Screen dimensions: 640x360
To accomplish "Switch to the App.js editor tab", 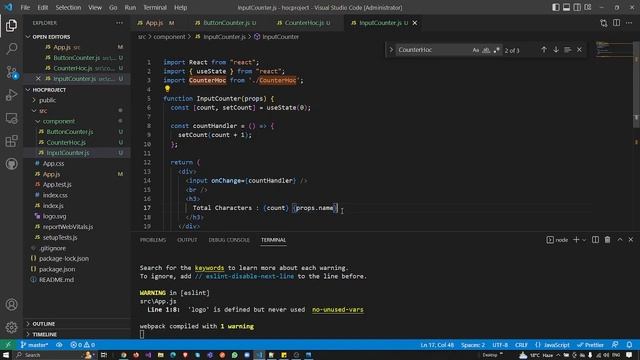I will 155,23.
